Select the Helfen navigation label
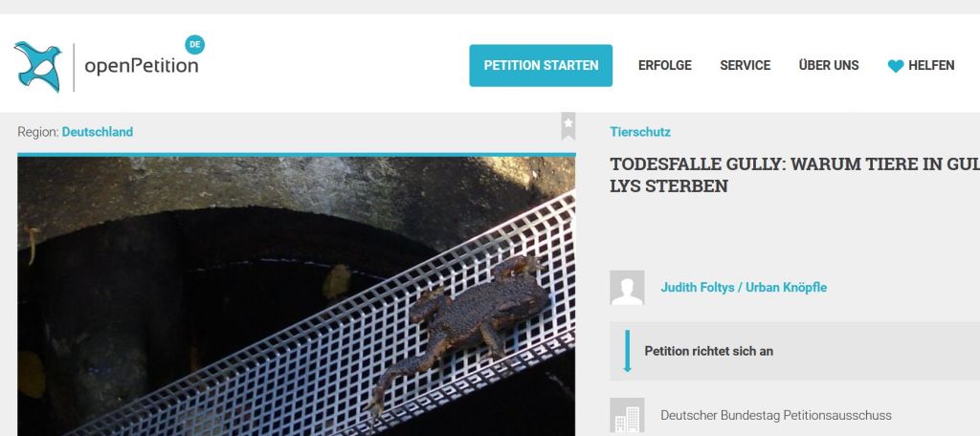 coord(931,66)
